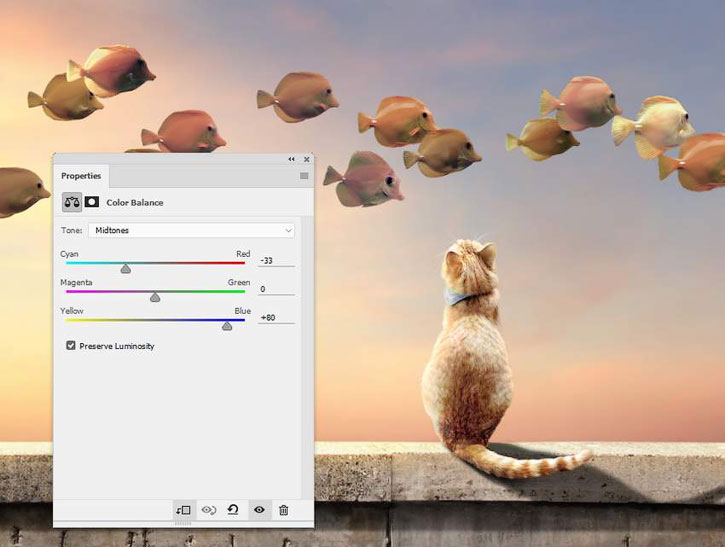
Task: Click the Cyan-Red value field showing -33
Action: [x=276, y=261]
